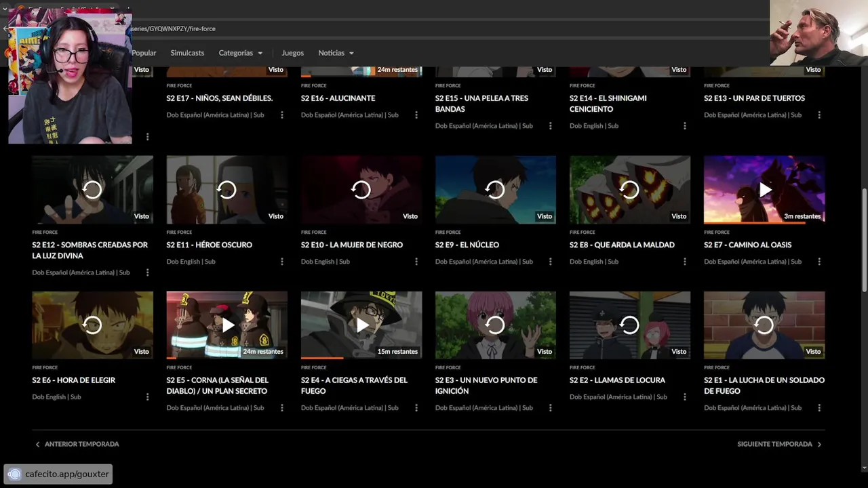
Task: Open three-dot menu for S2 E1
Action: 819,408
